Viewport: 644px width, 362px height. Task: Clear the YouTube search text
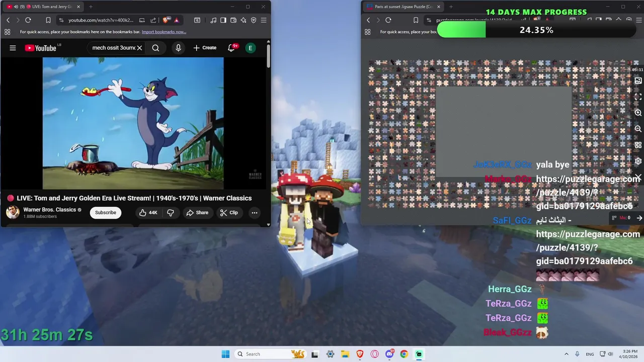point(139,48)
